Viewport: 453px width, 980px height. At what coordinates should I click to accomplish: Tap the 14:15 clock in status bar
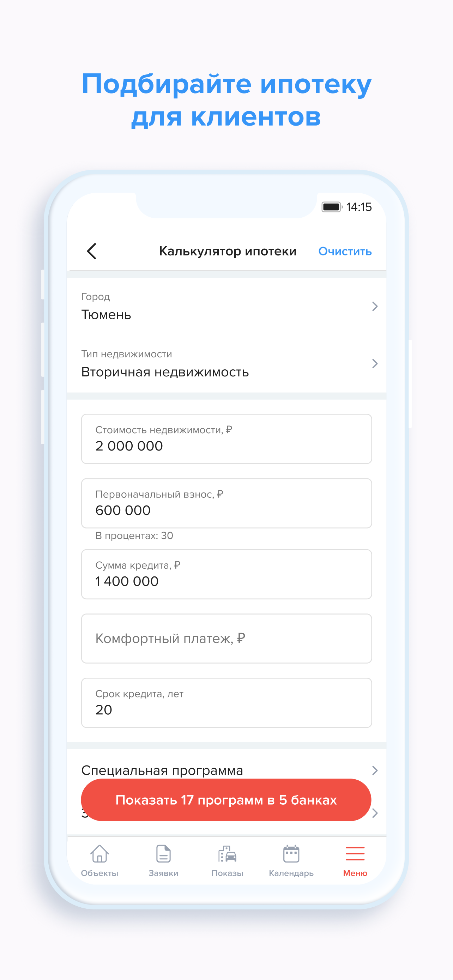[x=359, y=207]
